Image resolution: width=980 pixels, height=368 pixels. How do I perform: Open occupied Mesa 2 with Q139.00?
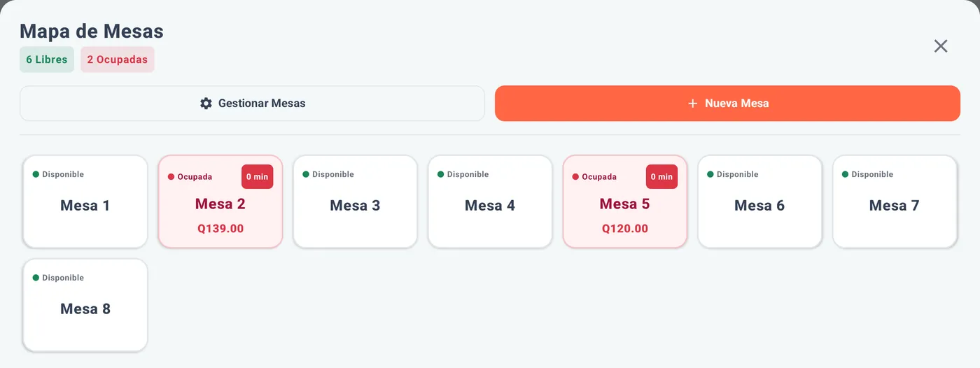click(220, 201)
